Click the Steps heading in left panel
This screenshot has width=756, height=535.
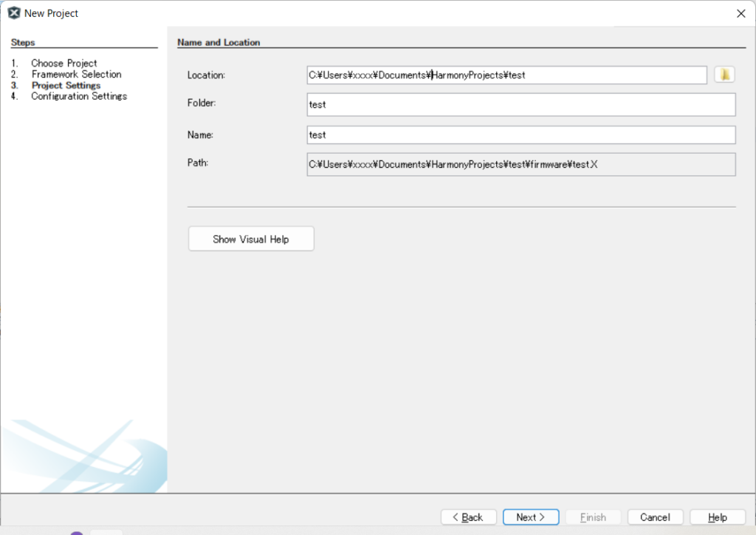23,43
